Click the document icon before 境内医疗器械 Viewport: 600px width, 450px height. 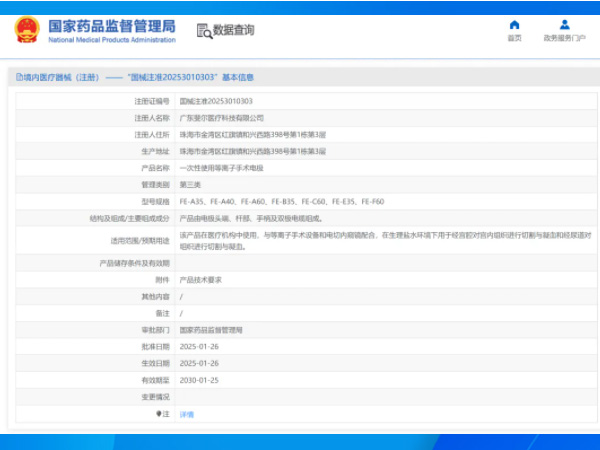click(x=19, y=77)
